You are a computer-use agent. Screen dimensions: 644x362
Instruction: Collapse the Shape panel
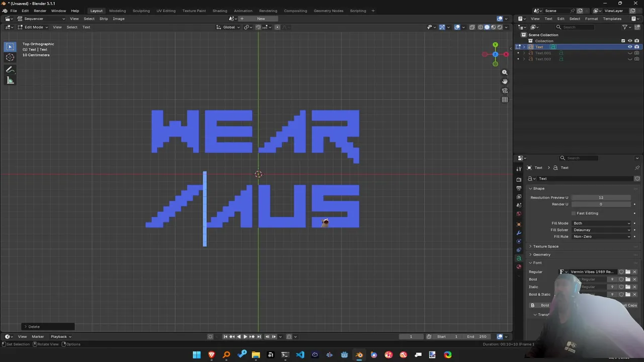538,189
